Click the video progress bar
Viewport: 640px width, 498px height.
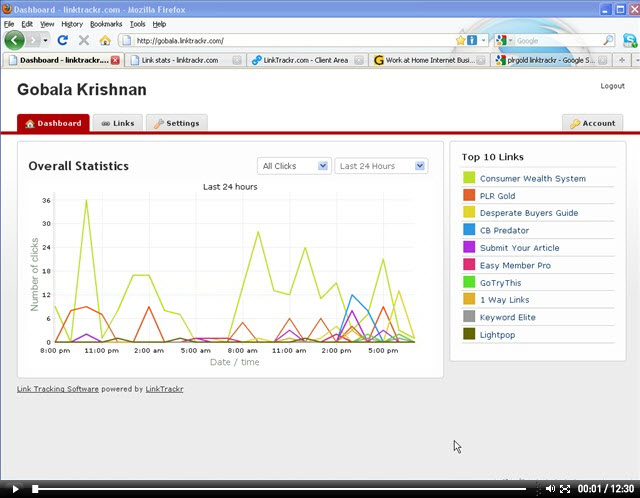click(x=281, y=489)
